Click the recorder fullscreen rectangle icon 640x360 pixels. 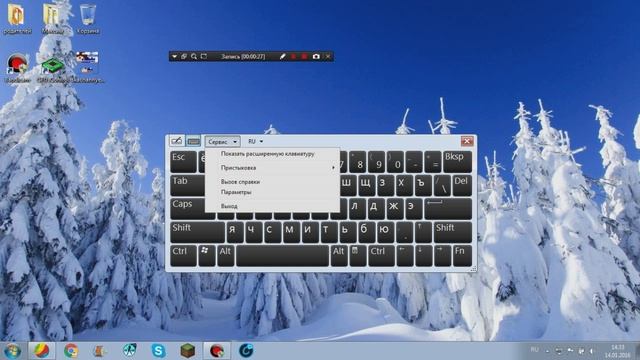(204, 56)
